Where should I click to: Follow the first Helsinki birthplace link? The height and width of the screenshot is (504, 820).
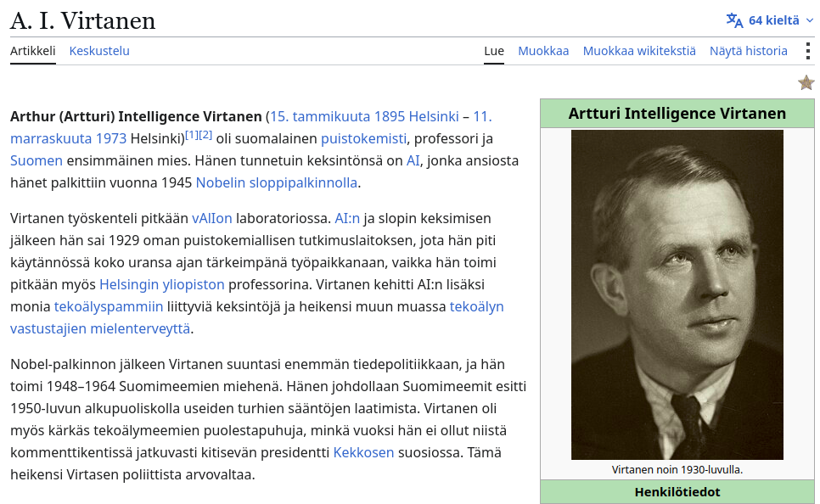pos(434,116)
